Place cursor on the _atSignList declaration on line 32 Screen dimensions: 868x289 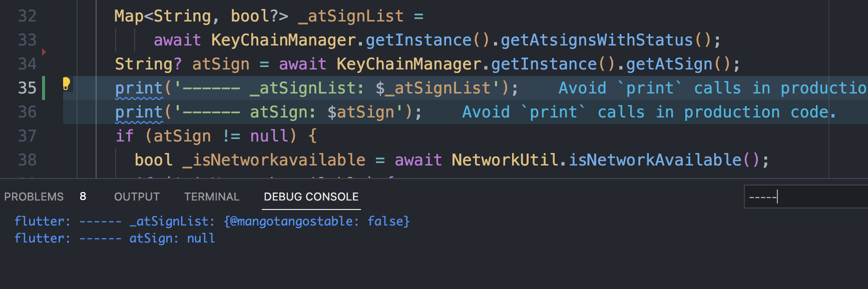coord(350,15)
